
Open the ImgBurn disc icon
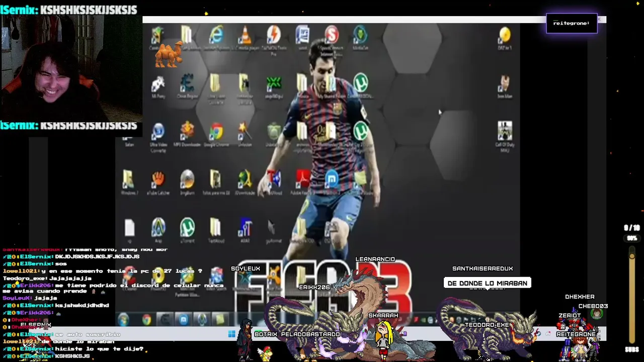coord(187,180)
